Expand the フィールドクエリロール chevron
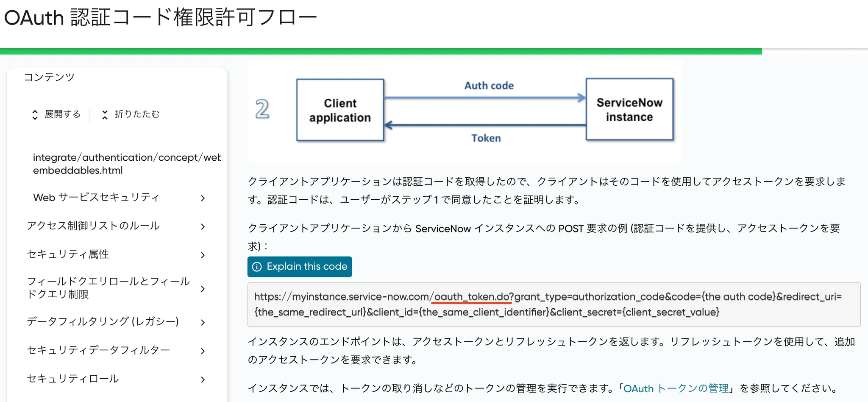868x402 pixels. (x=203, y=289)
